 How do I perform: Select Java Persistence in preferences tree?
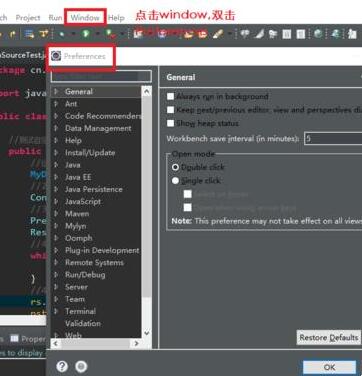tap(94, 189)
